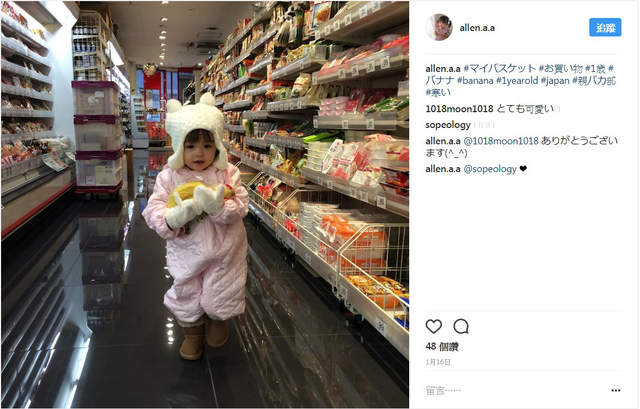View the 48 likes list
640x409 pixels.
(x=442, y=347)
